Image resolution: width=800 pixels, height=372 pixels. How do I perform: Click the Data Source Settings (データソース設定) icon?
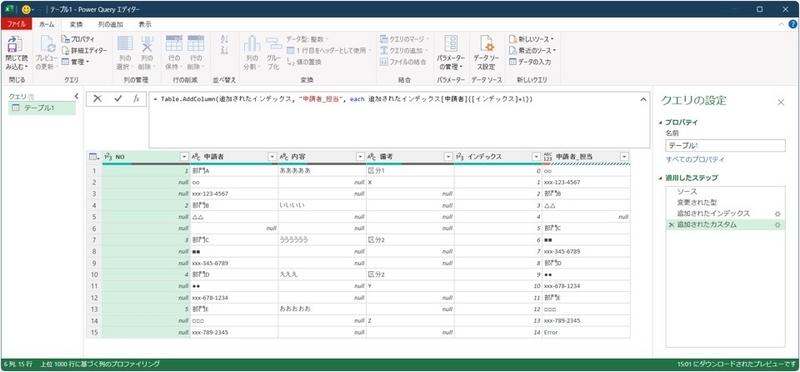pos(486,44)
